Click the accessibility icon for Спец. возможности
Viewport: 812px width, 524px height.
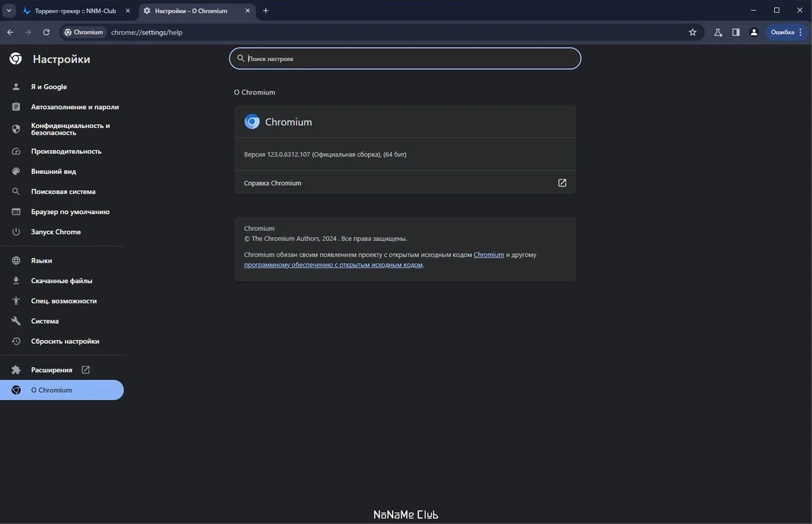(16, 301)
